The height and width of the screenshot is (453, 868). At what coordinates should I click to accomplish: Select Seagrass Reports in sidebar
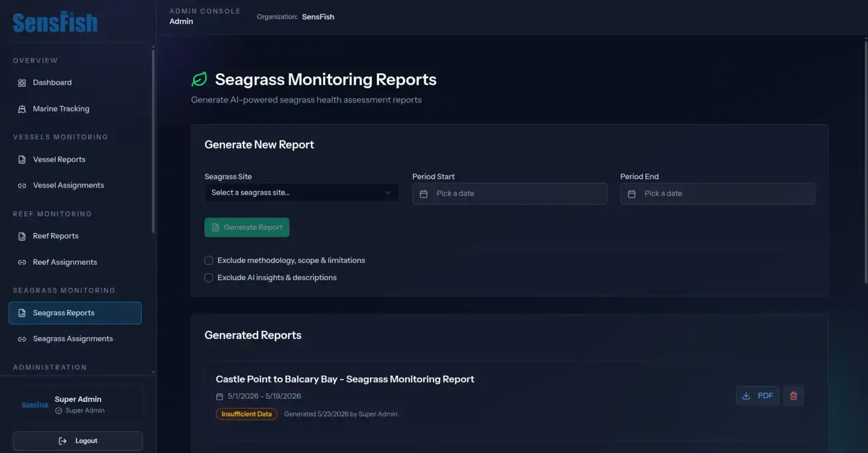pyautogui.click(x=75, y=313)
